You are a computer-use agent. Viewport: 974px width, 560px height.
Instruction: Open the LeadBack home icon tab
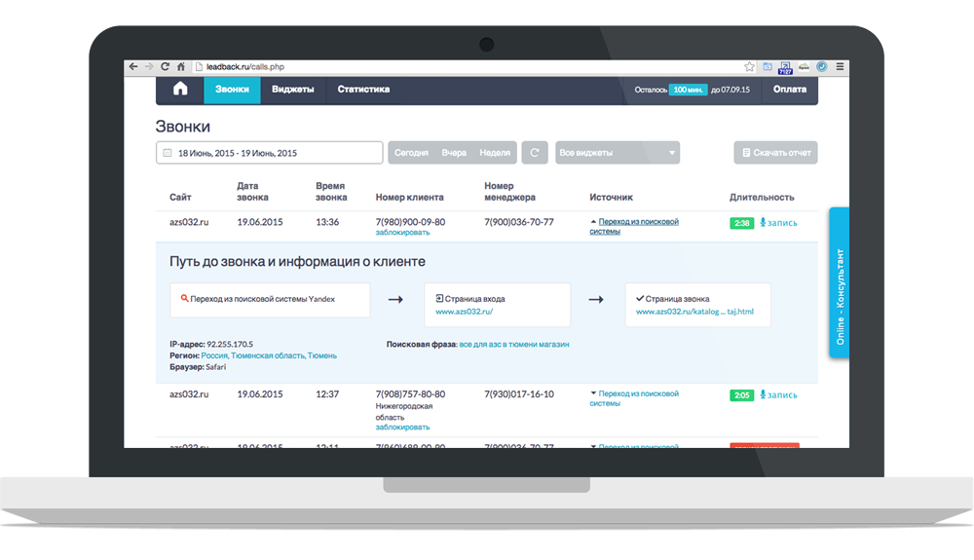pos(180,89)
